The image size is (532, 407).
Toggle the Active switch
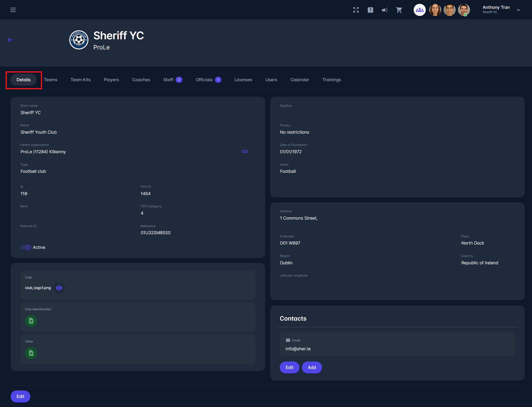click(25, 247)
